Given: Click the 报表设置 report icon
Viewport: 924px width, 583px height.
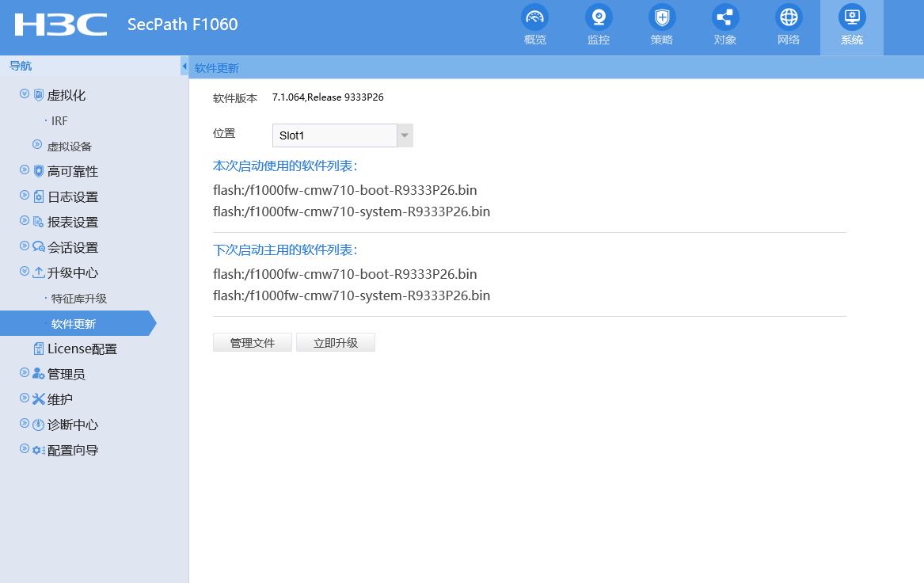Looking at the screenshot, I should tap(38, 222).
